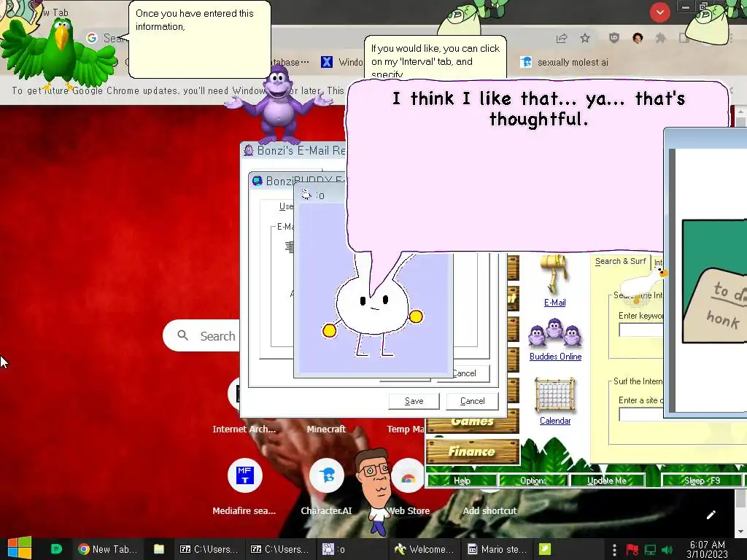Click Cancel next to the Save button

click(472, 401)
